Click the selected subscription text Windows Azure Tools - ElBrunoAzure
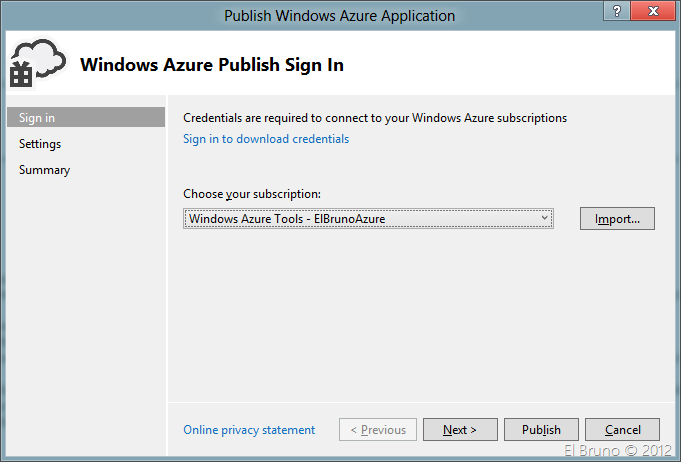Screen dimensions: 681x462 coord(287,218)
